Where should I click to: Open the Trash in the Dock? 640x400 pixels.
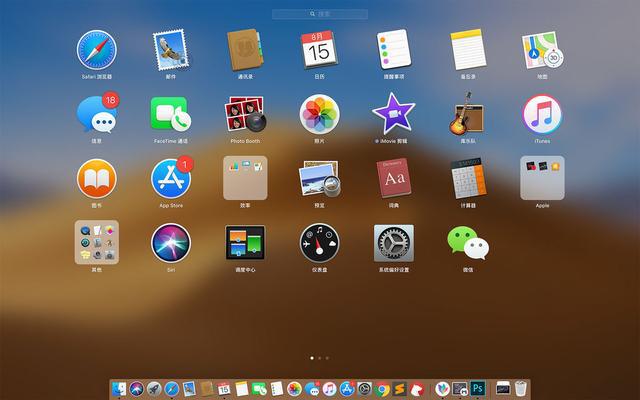[x=521, y=389]
